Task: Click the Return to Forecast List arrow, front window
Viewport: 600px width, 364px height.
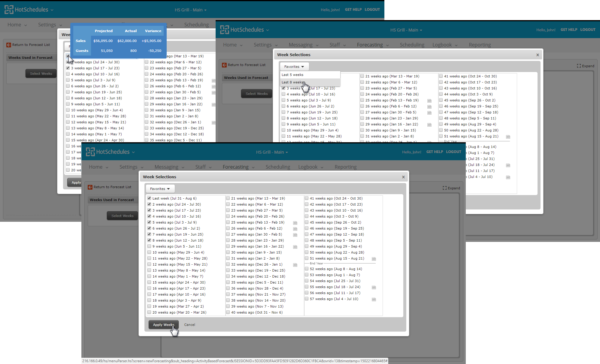Action: [x=90, y=187]
